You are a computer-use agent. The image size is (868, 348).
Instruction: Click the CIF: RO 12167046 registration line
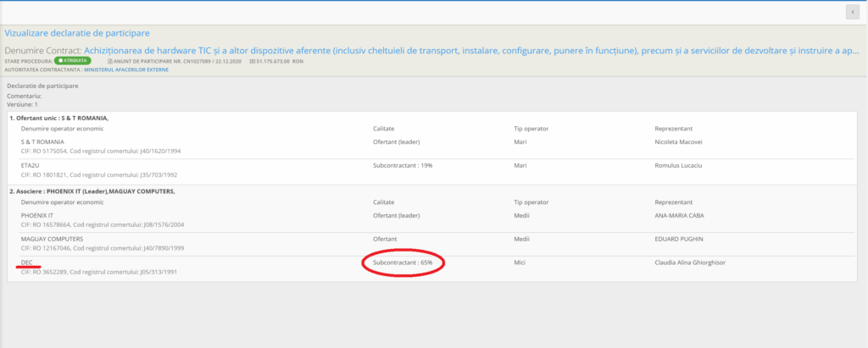point(103,248)
